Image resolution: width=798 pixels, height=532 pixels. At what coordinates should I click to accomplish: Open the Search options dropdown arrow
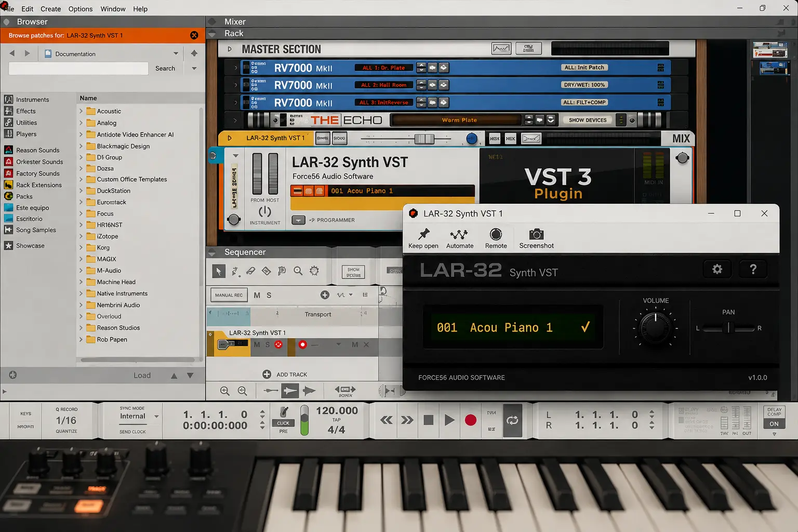(x=194, y=69)
